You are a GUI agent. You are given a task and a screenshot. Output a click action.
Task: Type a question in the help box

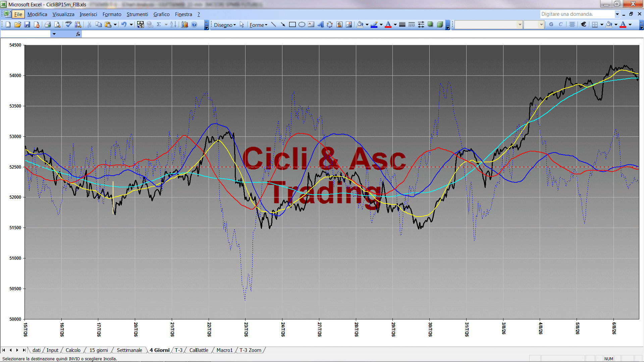[577, 14]
